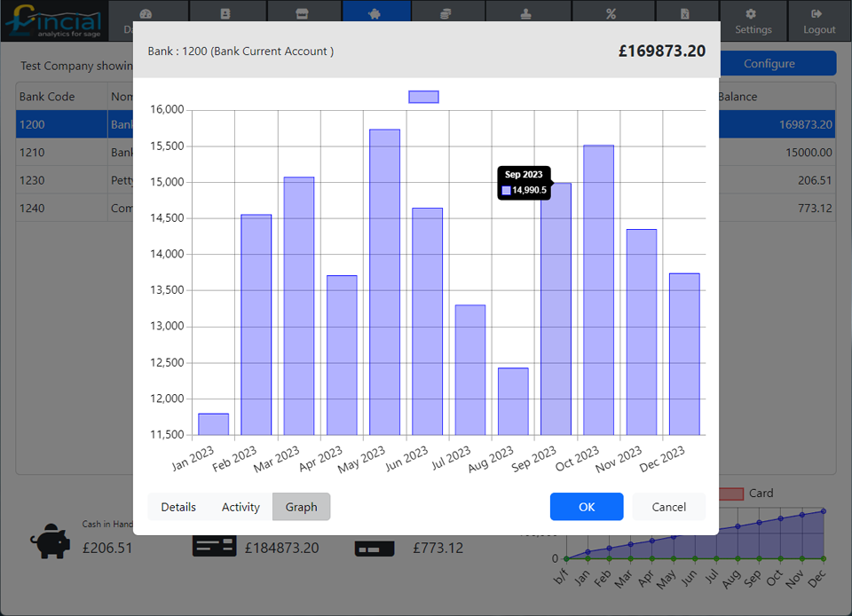This screenshot has width=852, height=616.
Task: Click the Sep 2023 bar
Action: pos(556,309)
